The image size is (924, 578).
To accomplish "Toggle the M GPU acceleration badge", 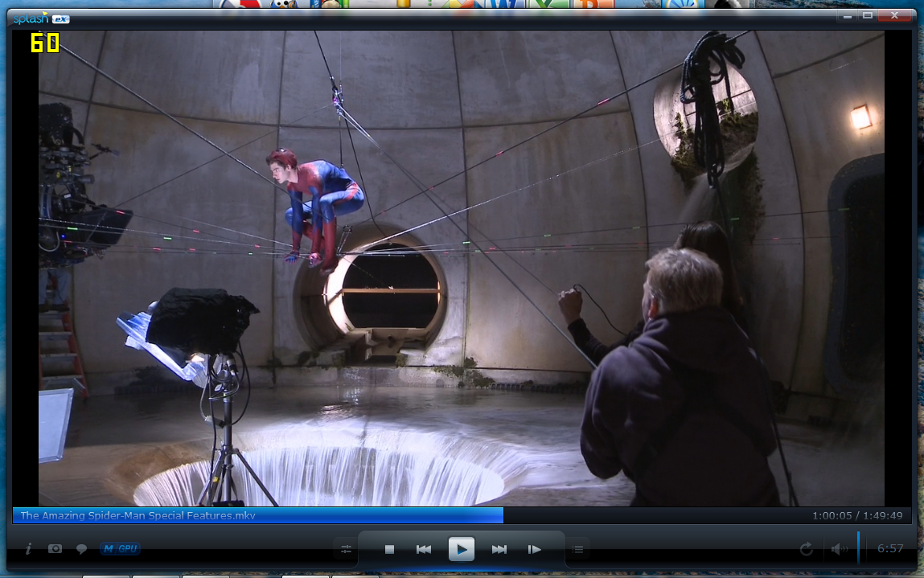I will point(120,548).
